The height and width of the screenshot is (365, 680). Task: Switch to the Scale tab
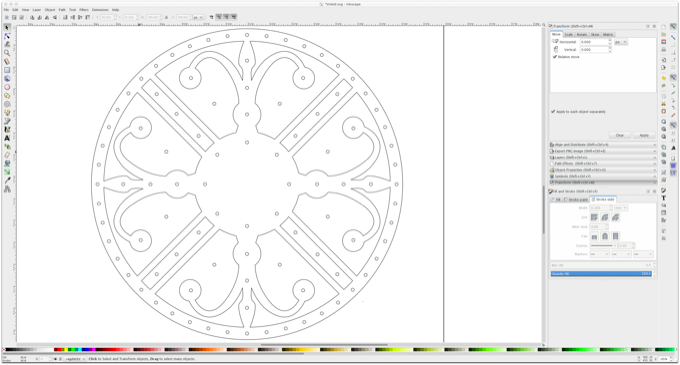click(x=569, y=35)
